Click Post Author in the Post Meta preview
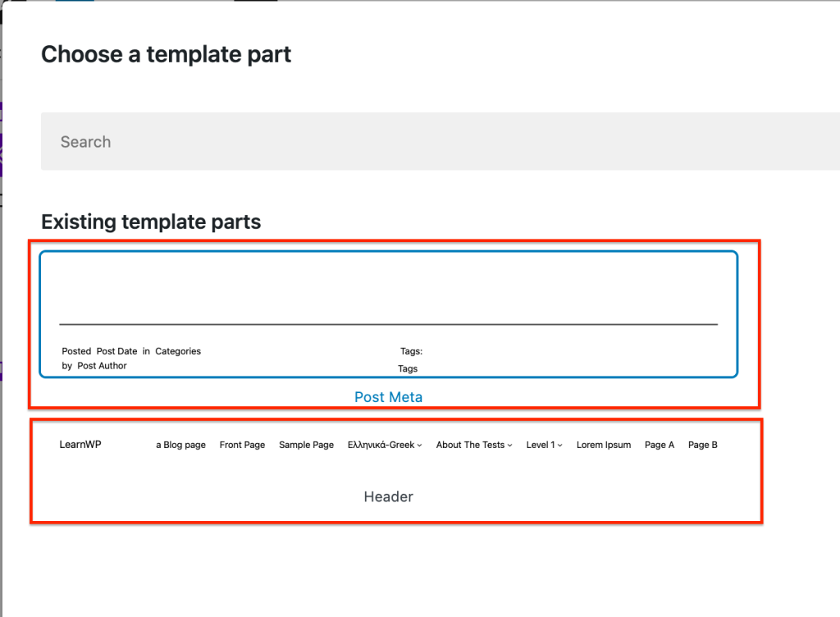This screenshot has height=617, width=840. click(102, 366)
